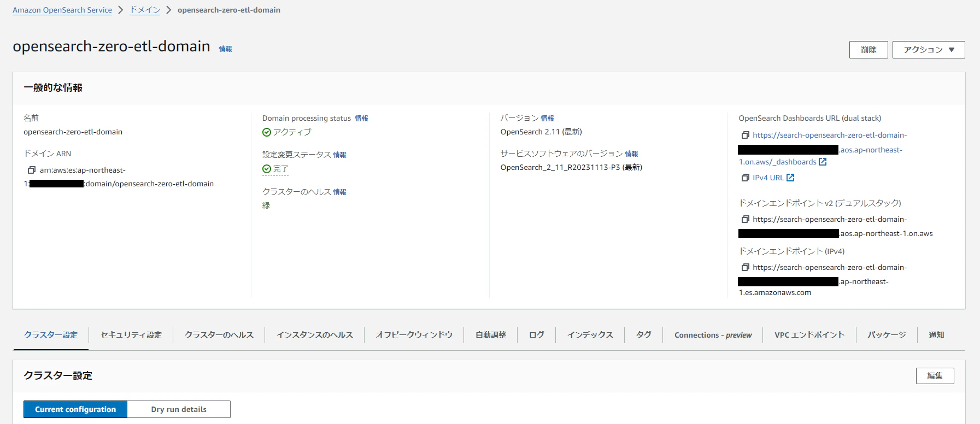Viewport: 980px width, 424px height.
Task: Click the アクティブ status text
Action: click(292, 132)
